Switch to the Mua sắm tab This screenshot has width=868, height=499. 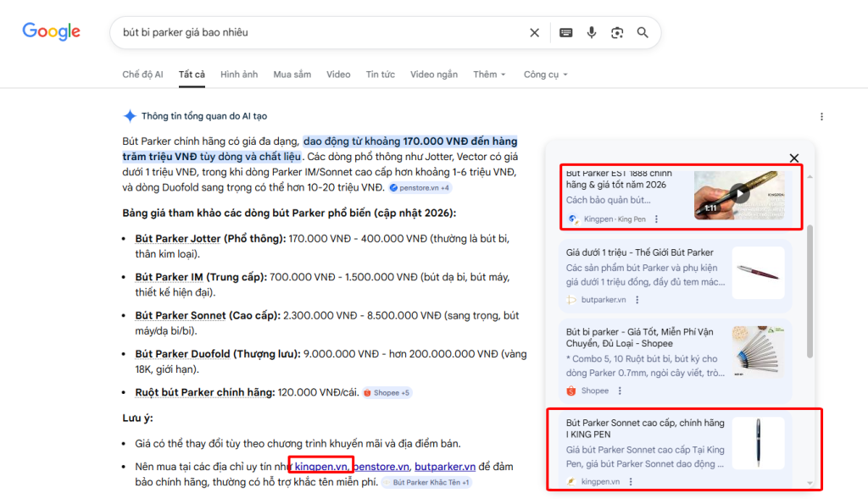[x=292, y=75]
